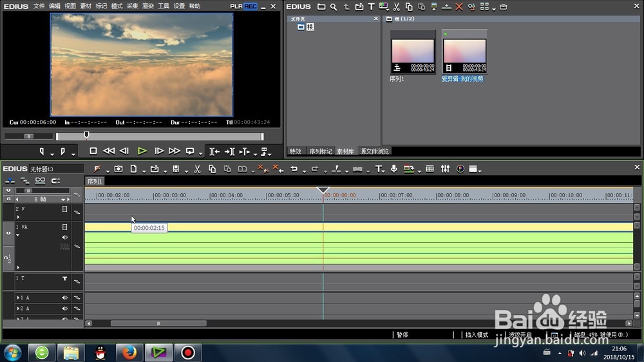The height and width of the screenshot is (362, 644).
Task: Click the copy icon in timeline toolbar
Action: [212, 169]
